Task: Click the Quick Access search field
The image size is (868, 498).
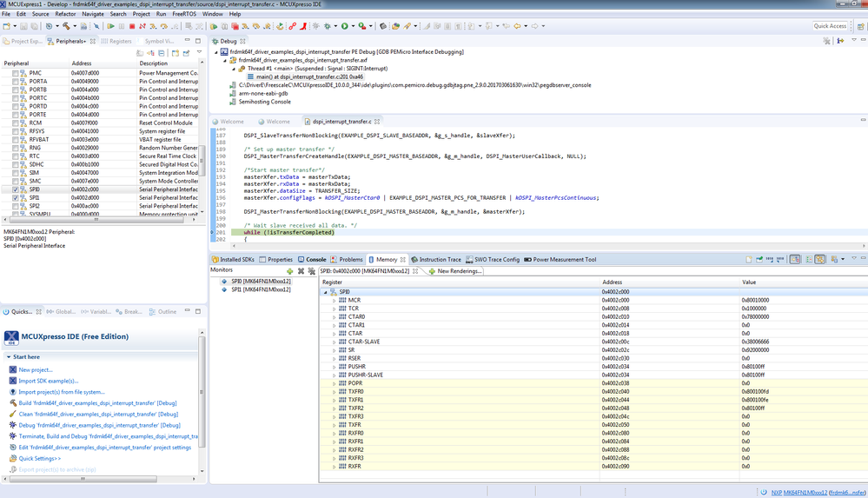Action: [x=830, y=26]
